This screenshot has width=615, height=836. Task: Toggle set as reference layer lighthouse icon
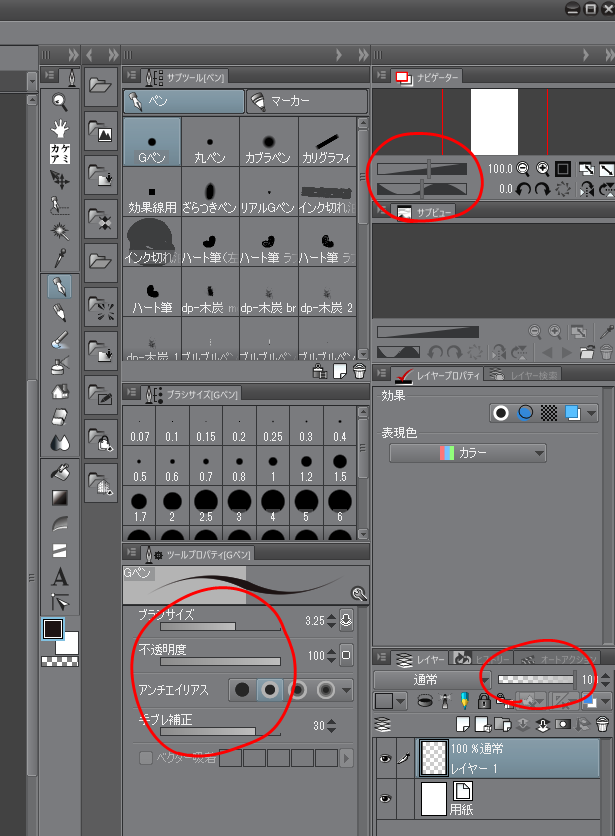click(x=445, y=701)
